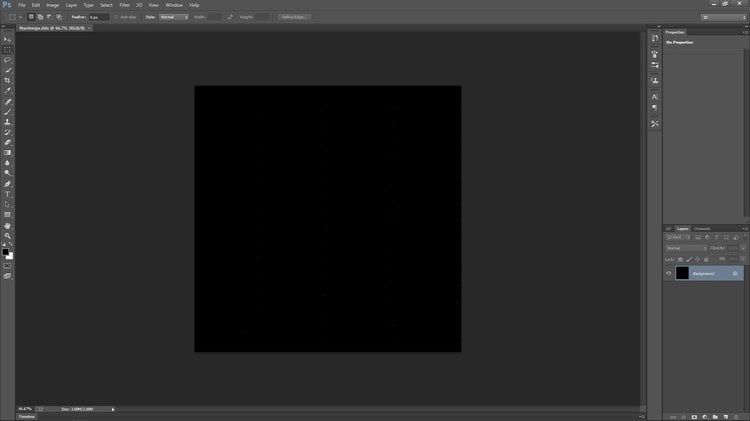Open the Window menu

pyautogui.click(x=174, y=5)
